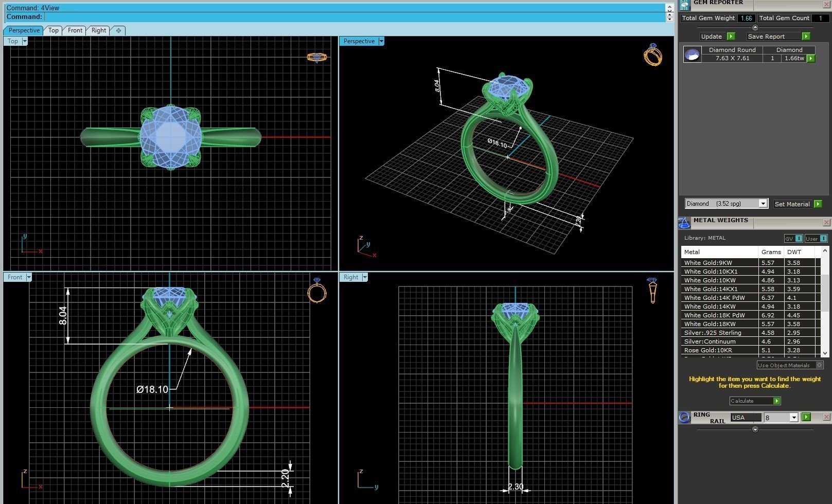Image resolution: width=832 pixels, height=504 pixels.
Task: Click the Set Material button
Action: point(792,204)
